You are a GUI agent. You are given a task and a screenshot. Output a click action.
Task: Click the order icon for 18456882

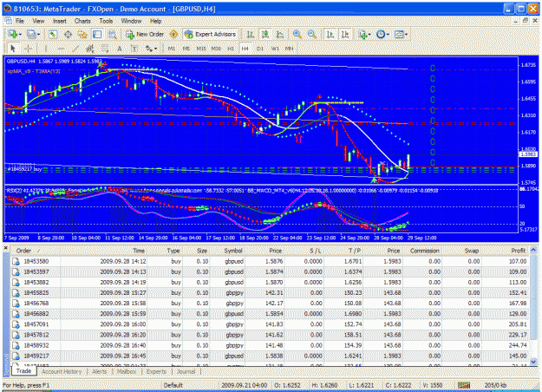point(16,314)
